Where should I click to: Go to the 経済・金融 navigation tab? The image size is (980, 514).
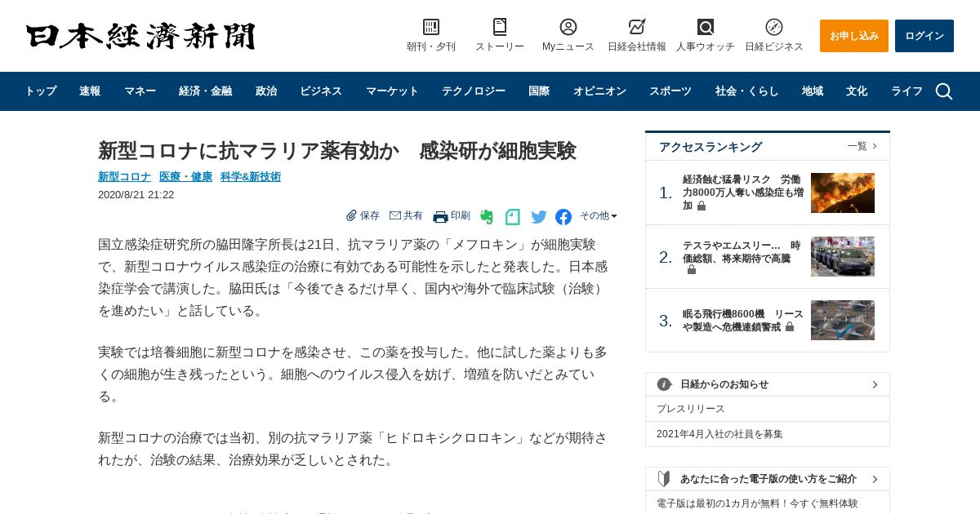coord(205,91)
